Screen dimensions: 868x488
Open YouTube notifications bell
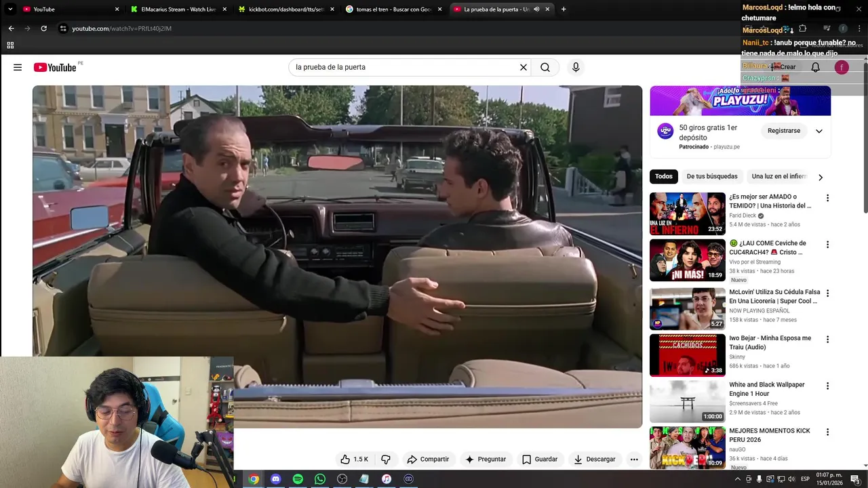pos(816,67)
